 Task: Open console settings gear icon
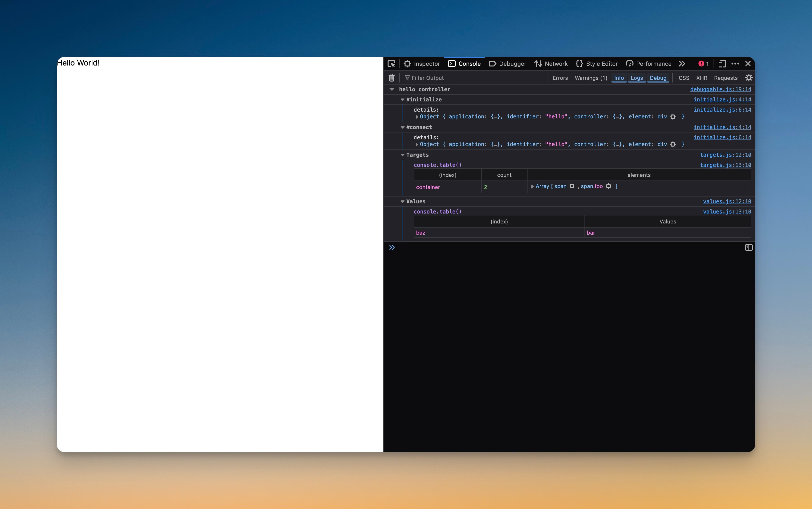point(749,78)
